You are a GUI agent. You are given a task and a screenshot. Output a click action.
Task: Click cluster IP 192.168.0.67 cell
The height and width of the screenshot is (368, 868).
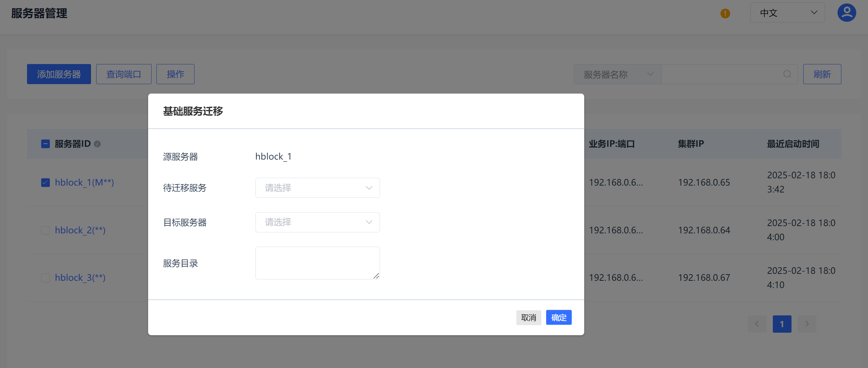(704, 278)
